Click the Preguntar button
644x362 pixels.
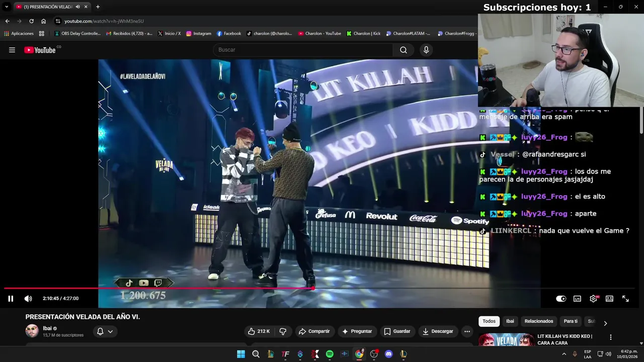click(x=357, y=331)
